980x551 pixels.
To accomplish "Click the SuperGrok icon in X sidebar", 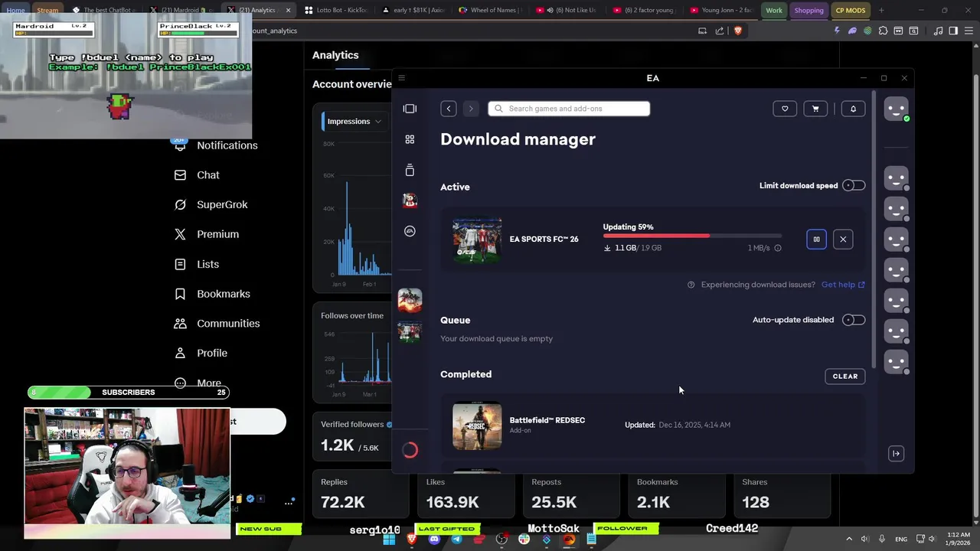I will click(180, 204).
